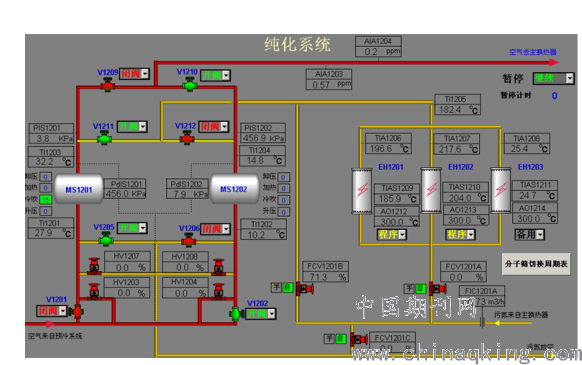Viewport: 582px width, 365px height.
Task: Toggle FCV1201B green auto mode indicator
Action: tap(288, 287)
